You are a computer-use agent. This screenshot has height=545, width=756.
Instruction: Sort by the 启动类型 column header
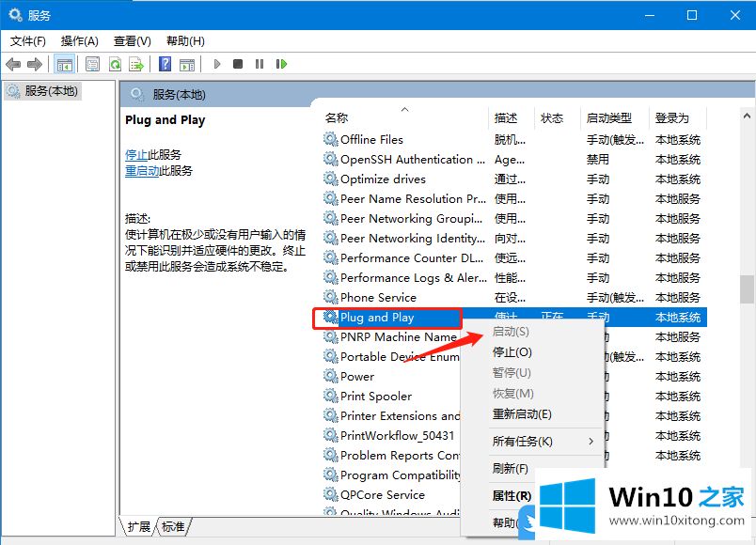point(615,117)
